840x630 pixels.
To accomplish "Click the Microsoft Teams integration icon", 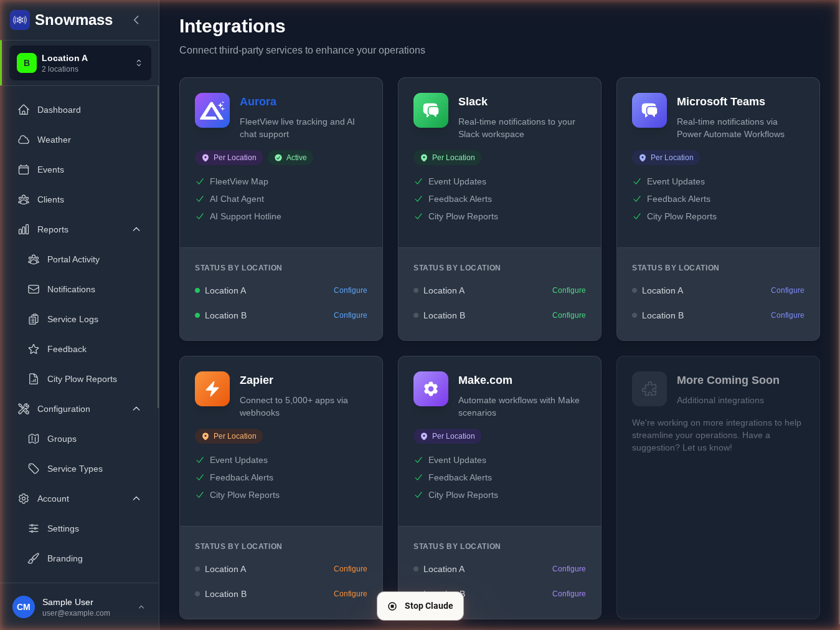I will coord(649,110).
